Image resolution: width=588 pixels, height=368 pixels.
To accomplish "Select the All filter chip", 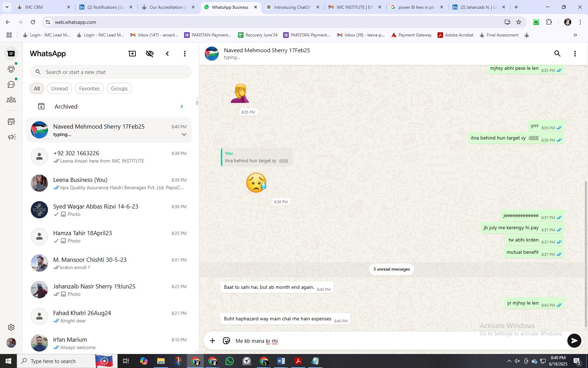I will tap(37, 88).
